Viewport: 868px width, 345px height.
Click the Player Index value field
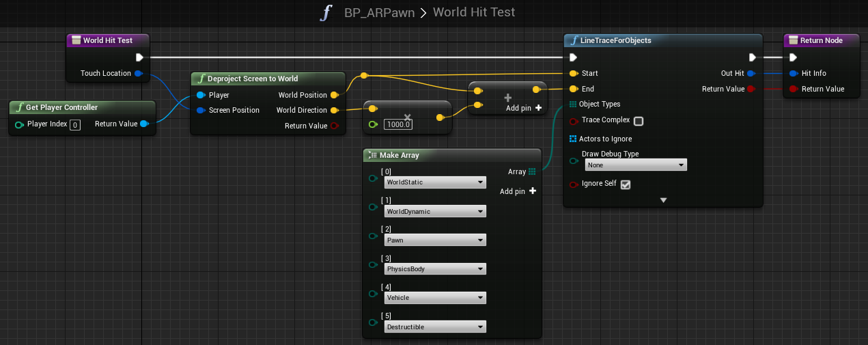tap(75, 124)
